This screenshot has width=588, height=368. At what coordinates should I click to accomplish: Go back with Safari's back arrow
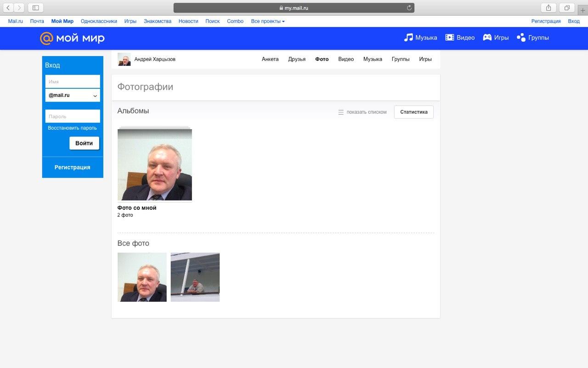pos(8,7)
